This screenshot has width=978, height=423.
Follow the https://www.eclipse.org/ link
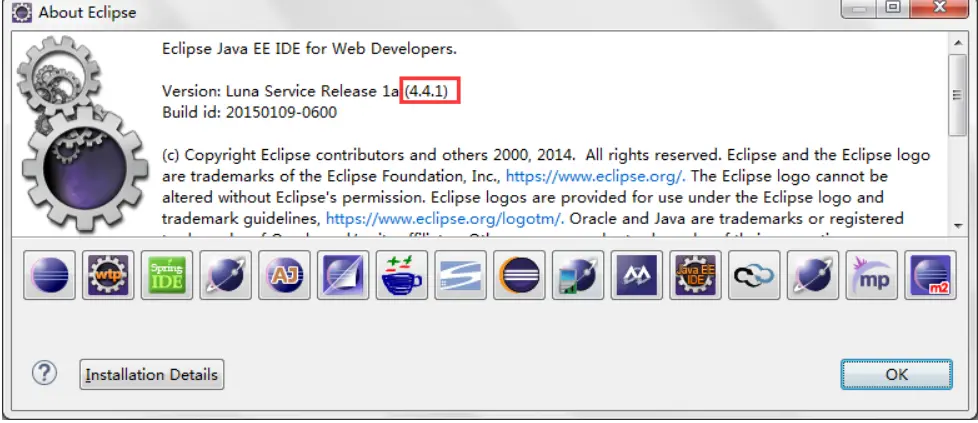pyautogui.click(x=596, y=176)
